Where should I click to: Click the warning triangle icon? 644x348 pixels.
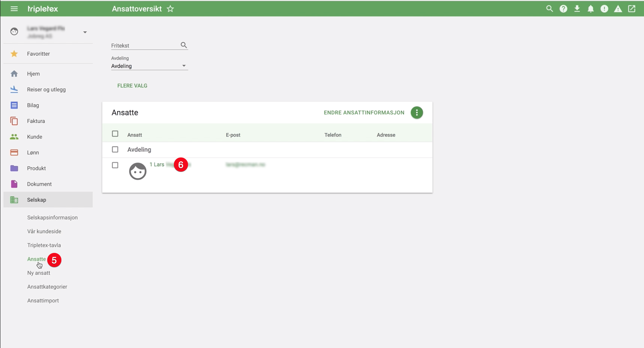point(618,9)
